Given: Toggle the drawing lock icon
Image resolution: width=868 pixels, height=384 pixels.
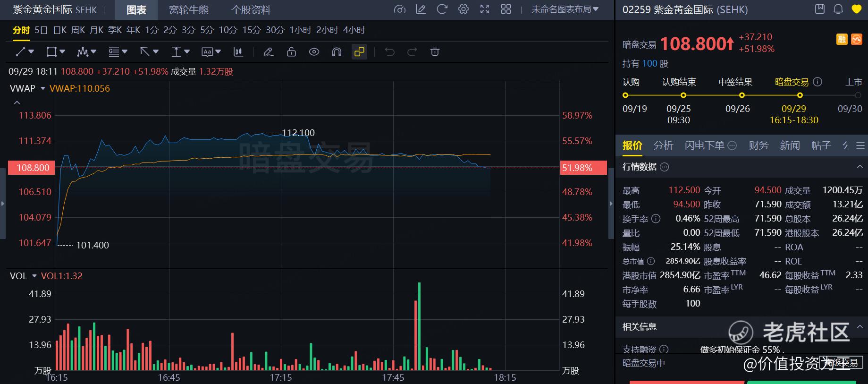Looking at the screenshot, I should [291, 52].
